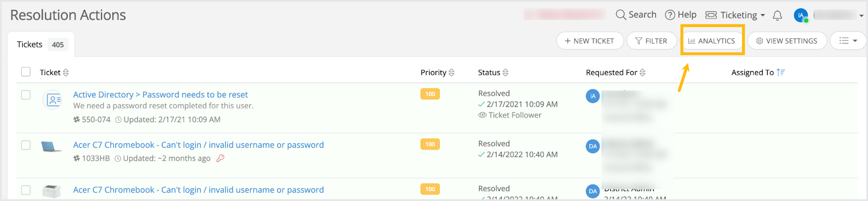The image size is (868, 201).
Task: Check the Active Directory password reset ticket
Action: point(25,95)
